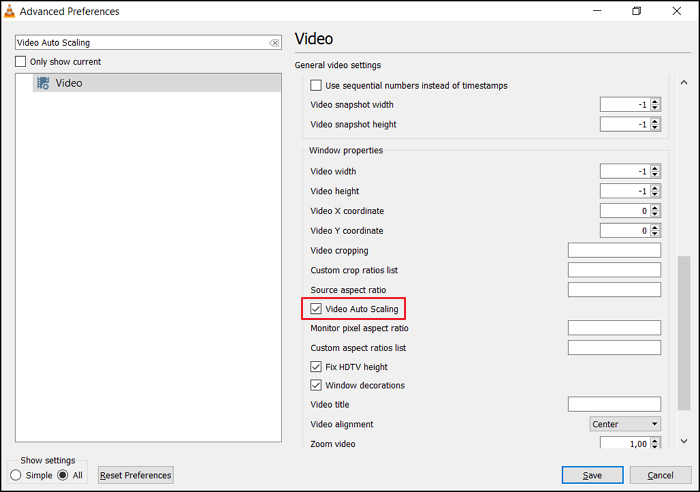700x492 pixels.
Task: Increase Video width value with up arrow
Action: pos(655,168)
